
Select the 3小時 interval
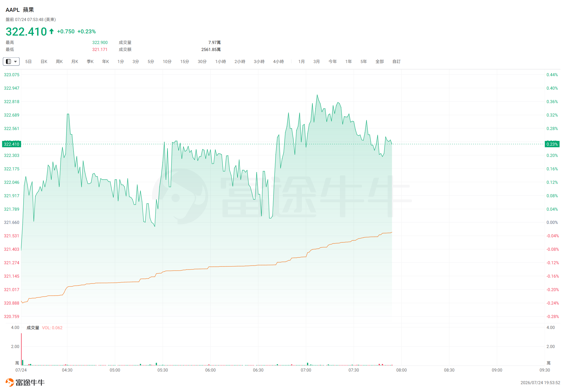click(x=259, y=61)
